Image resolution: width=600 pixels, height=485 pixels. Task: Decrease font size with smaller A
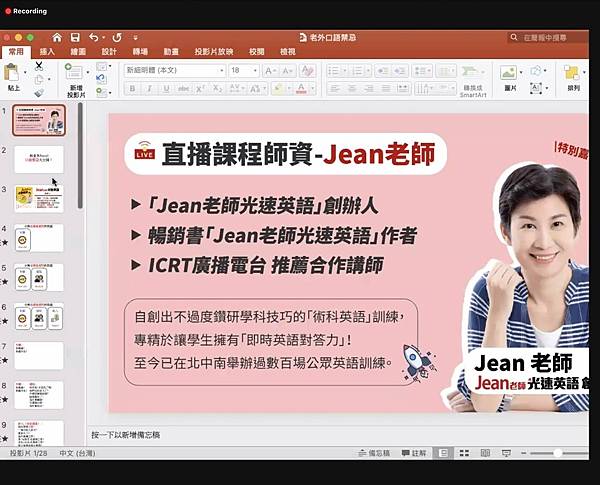click(287, 71)
